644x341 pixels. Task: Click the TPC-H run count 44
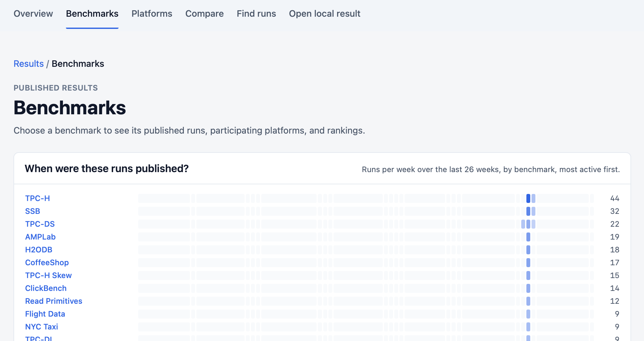[615, 198]
